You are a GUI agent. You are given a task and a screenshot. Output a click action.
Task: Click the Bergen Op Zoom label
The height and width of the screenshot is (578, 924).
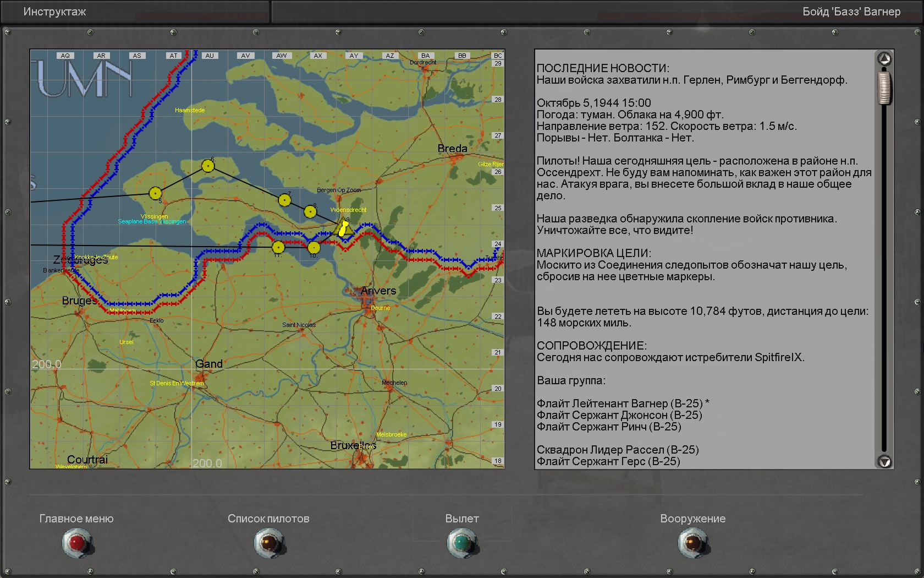click(x=339, y=190)
